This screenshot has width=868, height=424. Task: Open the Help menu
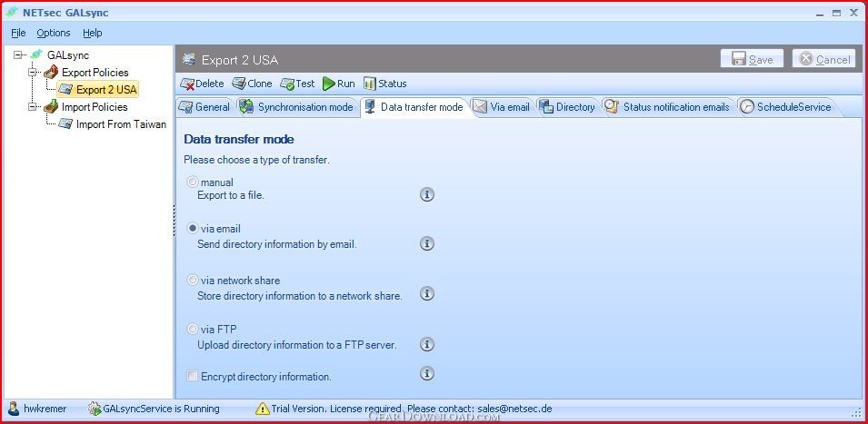[x=93, y=33]
